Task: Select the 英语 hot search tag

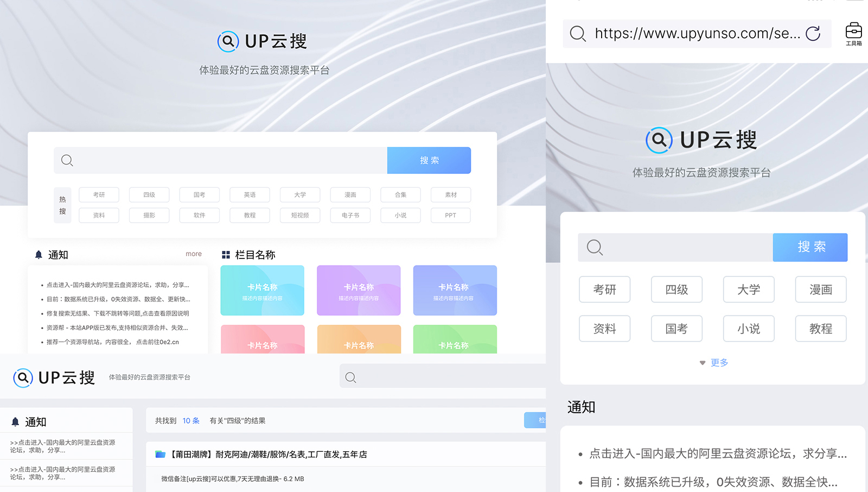Action: (250, 194)
